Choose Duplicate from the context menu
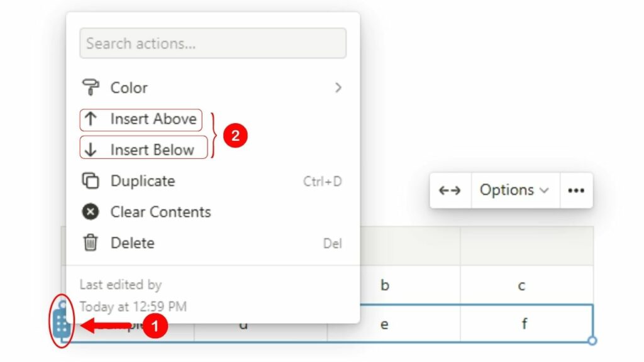Screen dimensions: 644x362 (x=143, y=181)
